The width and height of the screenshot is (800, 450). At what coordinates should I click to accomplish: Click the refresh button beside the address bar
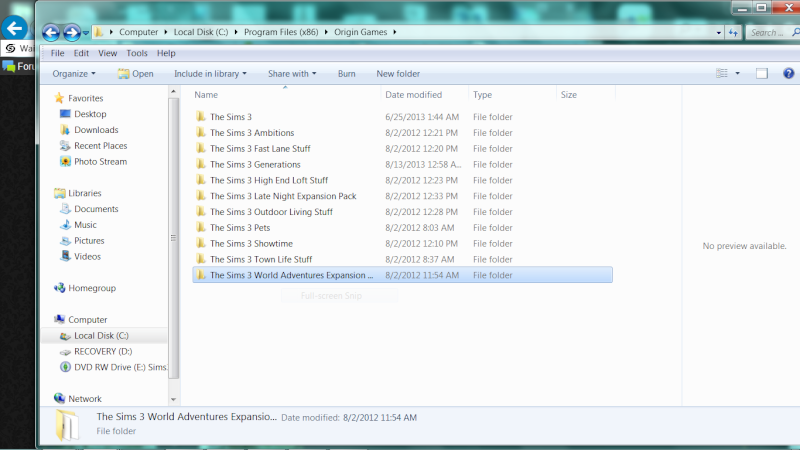pyautogui.click(x=733, y=33)
